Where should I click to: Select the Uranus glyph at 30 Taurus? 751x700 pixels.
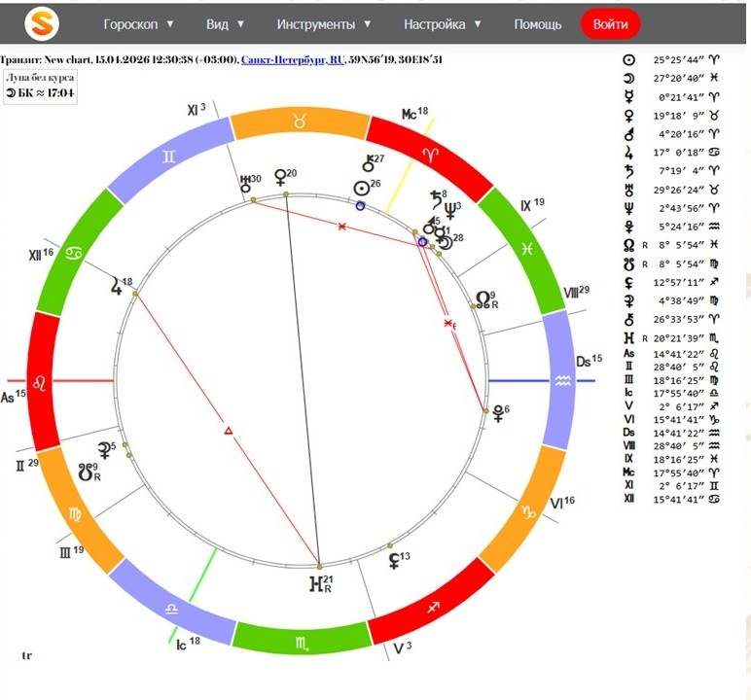246,184
